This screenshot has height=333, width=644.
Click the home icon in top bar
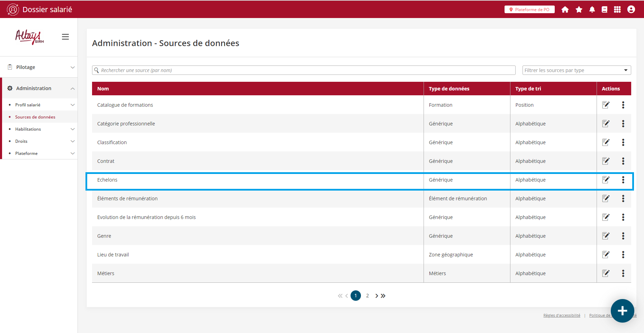click(565, 10)
